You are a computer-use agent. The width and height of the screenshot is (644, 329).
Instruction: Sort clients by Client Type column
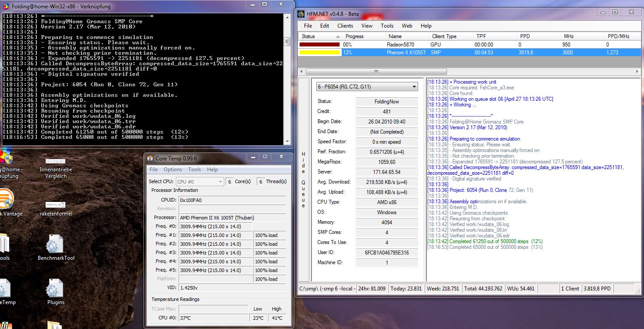[x=451, y=36]
